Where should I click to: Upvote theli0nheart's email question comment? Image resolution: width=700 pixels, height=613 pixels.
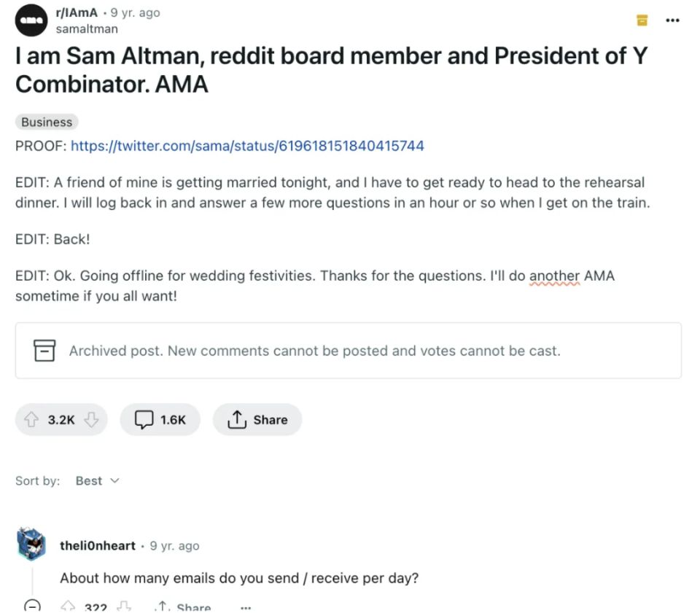[x=68, y=606]
